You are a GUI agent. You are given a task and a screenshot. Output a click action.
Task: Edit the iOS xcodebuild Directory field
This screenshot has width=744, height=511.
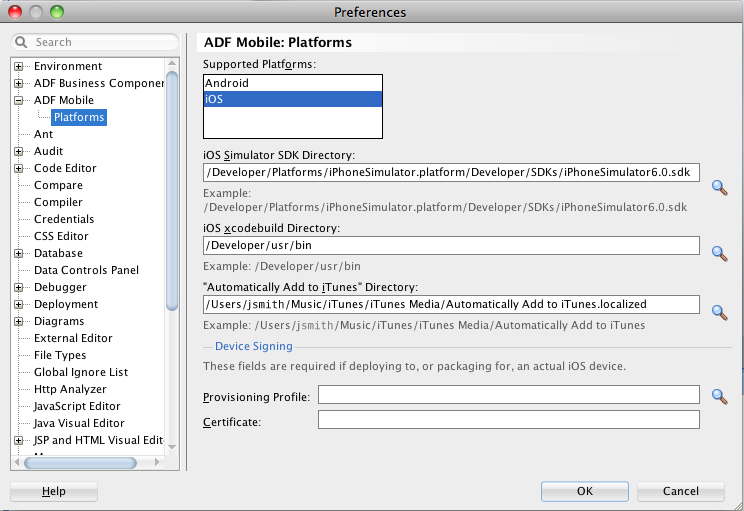451,245
